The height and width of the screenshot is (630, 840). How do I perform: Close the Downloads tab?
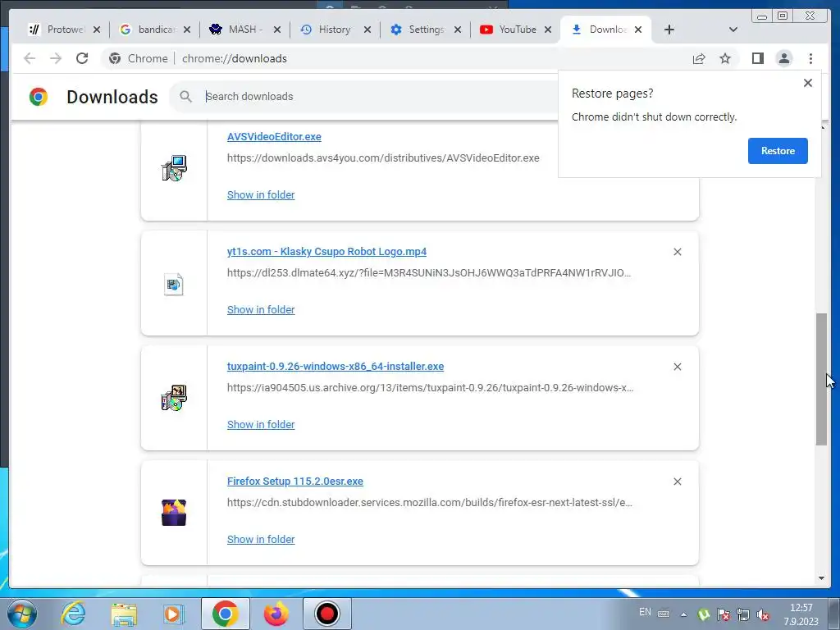[638, 30]
